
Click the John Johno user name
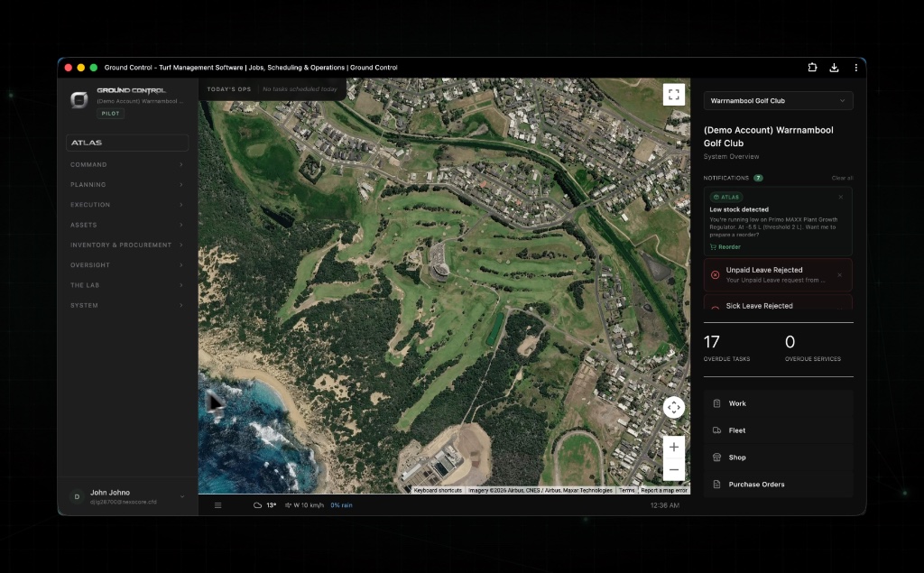click(110, 492)
